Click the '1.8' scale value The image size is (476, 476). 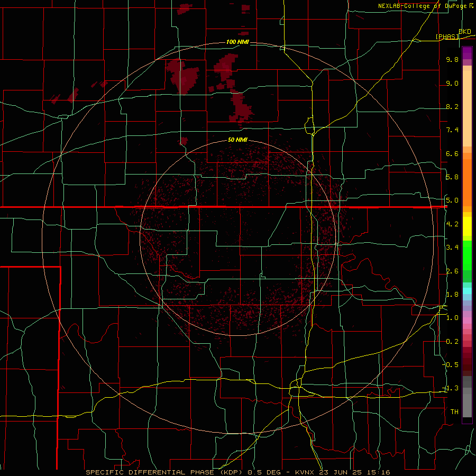pos(452,295)
